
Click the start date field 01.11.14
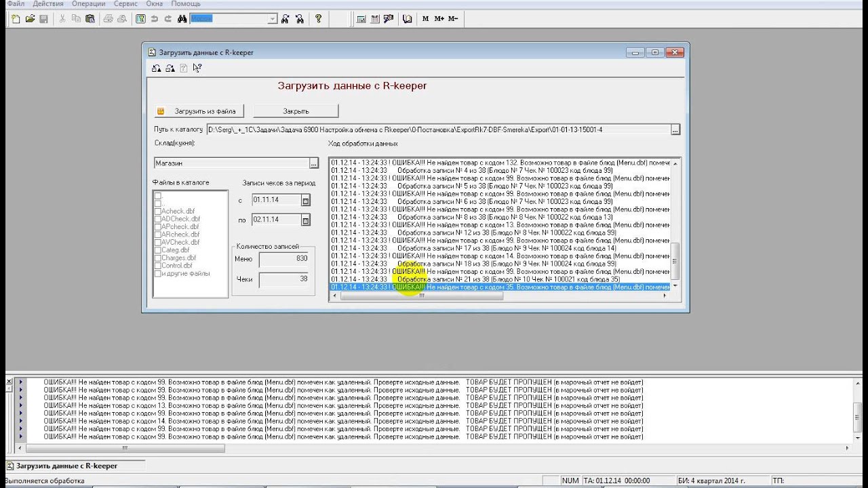coord(275,201)
